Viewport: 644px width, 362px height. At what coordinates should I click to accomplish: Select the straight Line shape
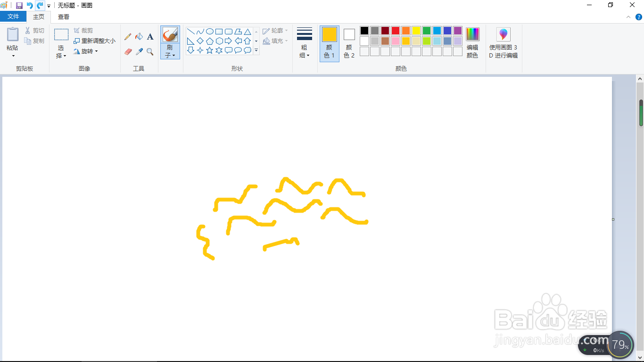191,32
